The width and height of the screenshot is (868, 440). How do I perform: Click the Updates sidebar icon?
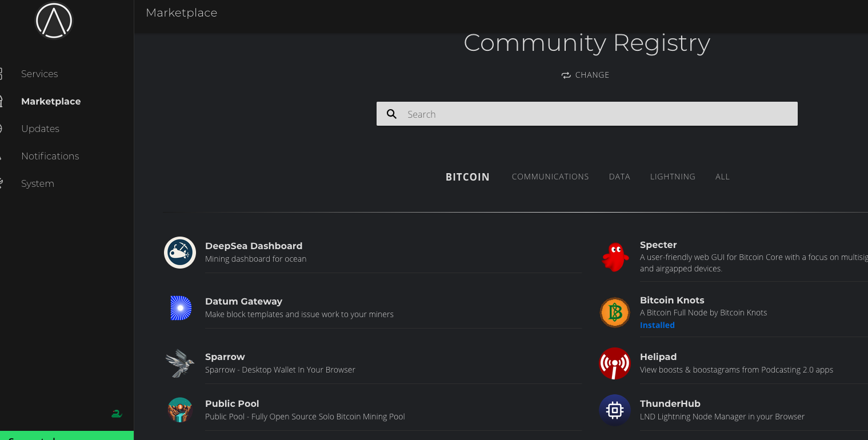pos(1,129)
